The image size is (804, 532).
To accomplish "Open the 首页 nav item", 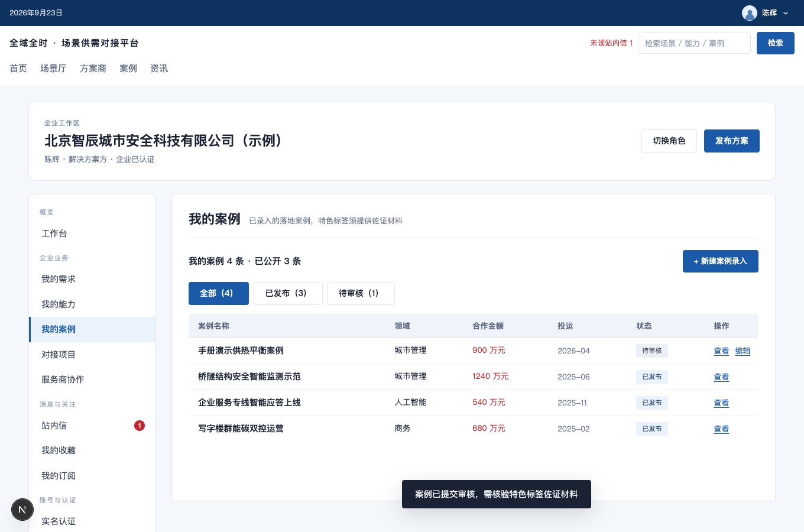I will click(x=18, y=69).
